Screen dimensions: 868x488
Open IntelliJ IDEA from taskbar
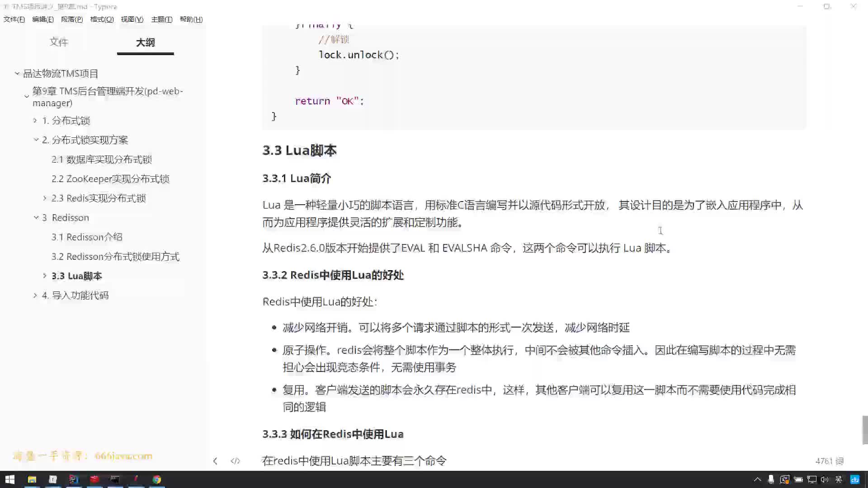74,479
